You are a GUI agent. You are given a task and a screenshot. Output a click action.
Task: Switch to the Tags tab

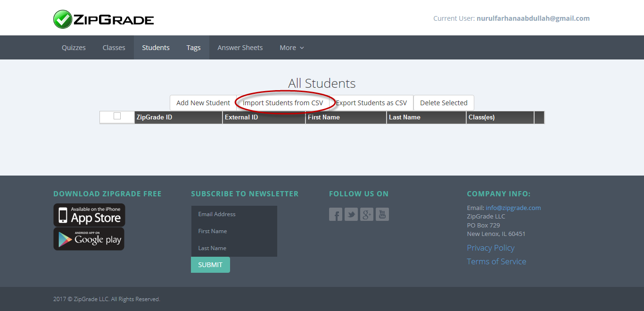pos(193,48)
